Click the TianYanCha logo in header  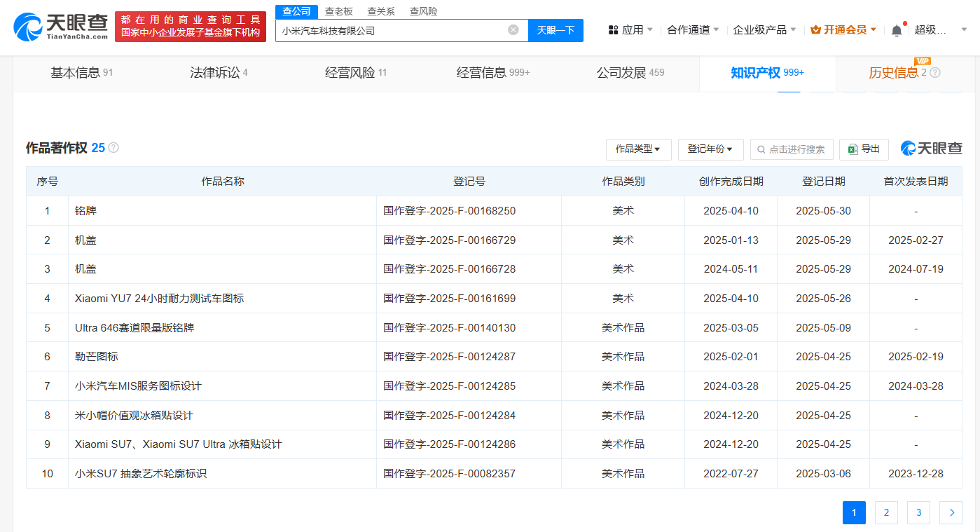point(61,27)
